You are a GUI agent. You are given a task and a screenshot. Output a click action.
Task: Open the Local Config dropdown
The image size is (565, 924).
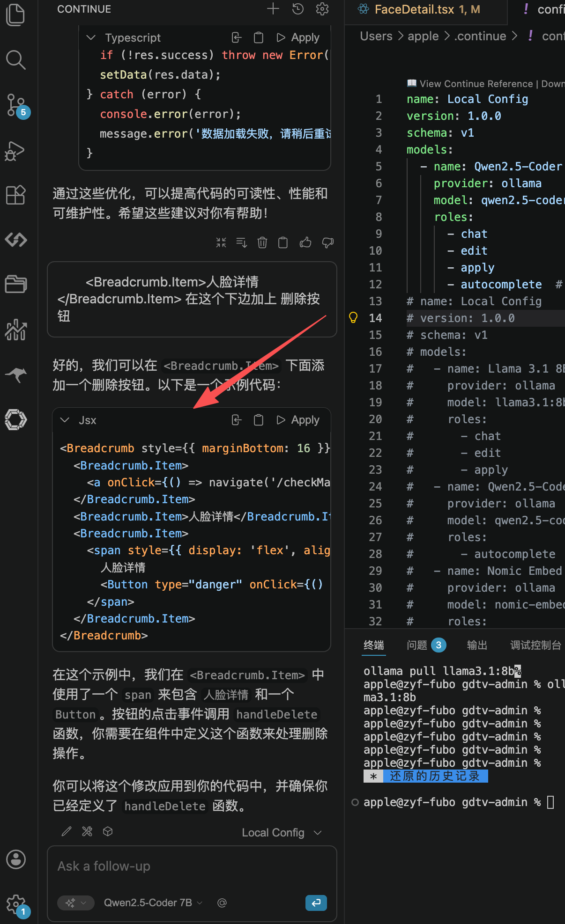tap(282, 833)
